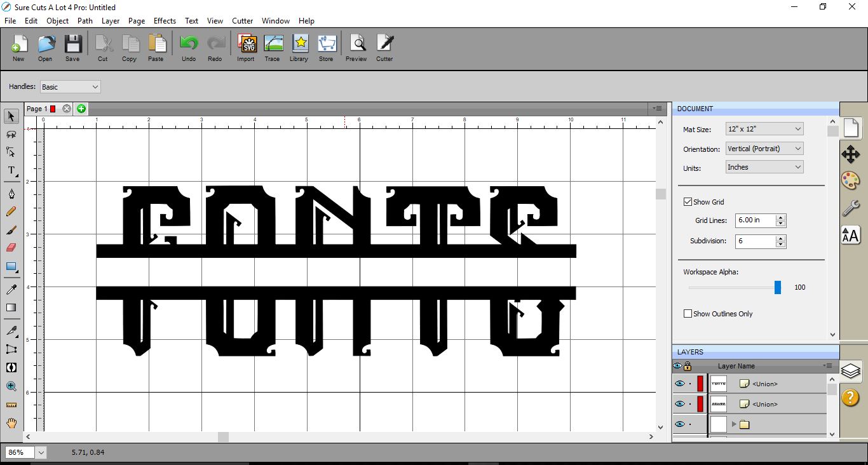Open the Store from toolbar

(x=326, y=48)
